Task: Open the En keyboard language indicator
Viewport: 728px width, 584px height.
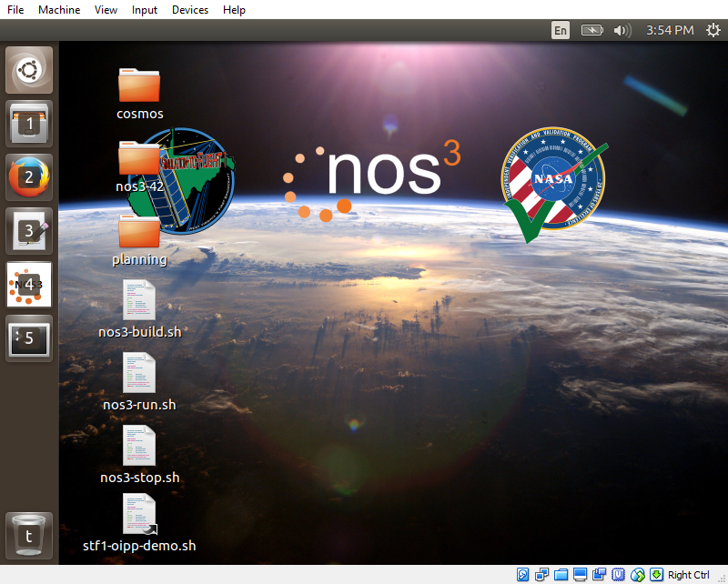Action: click(561, 31)
